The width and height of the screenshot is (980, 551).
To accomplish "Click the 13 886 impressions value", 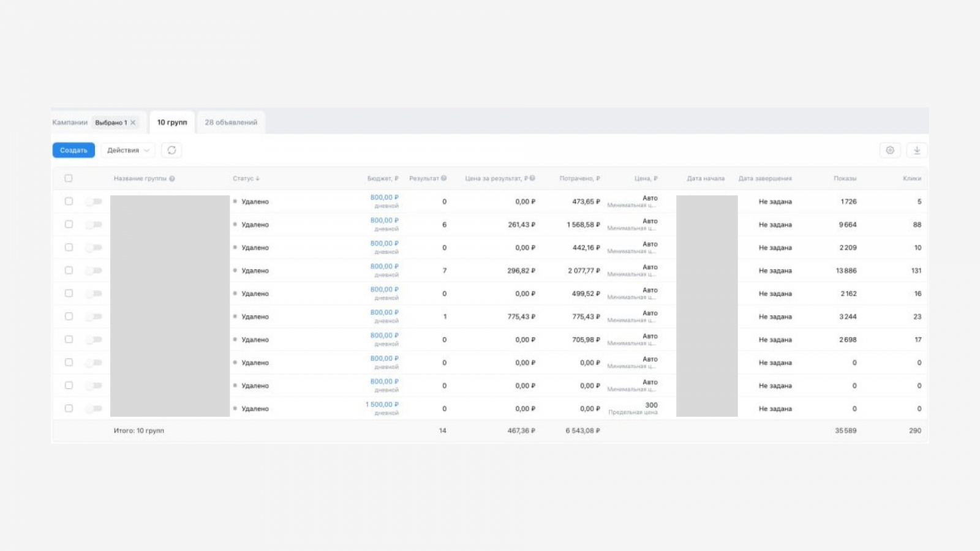I will coord(846,271).
